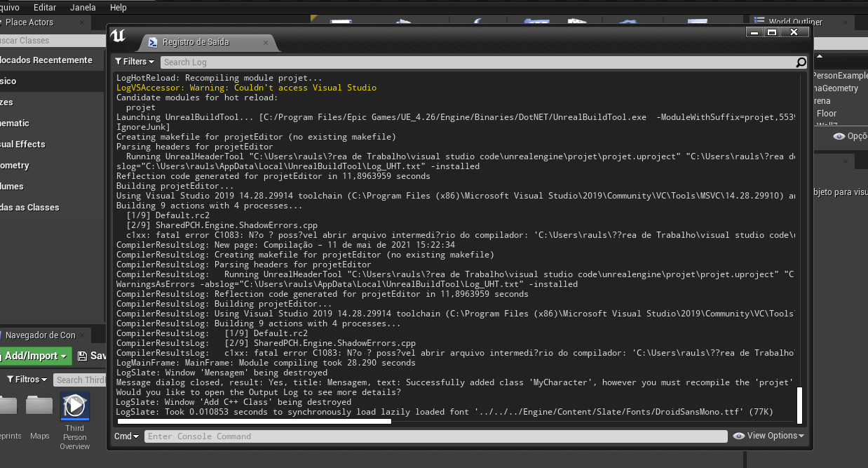868x468 pixels.
Task: Click the 'Third Person Overview' asset label
Action: pyautogui.click(x=74, y=437)
